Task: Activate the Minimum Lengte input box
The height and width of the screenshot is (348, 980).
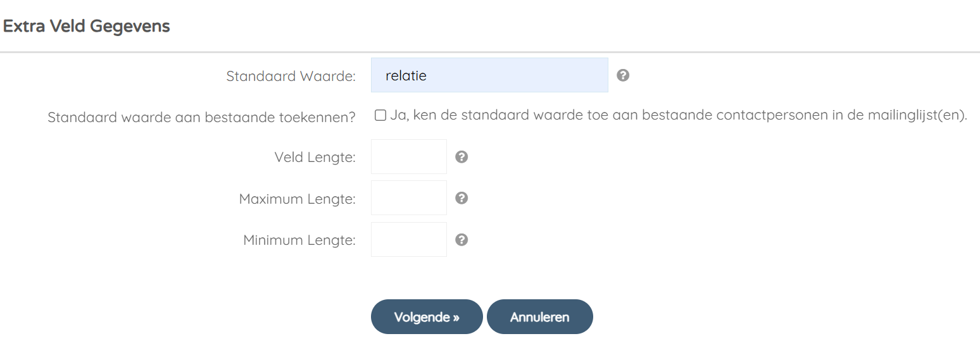Action: tap(409, 240)
